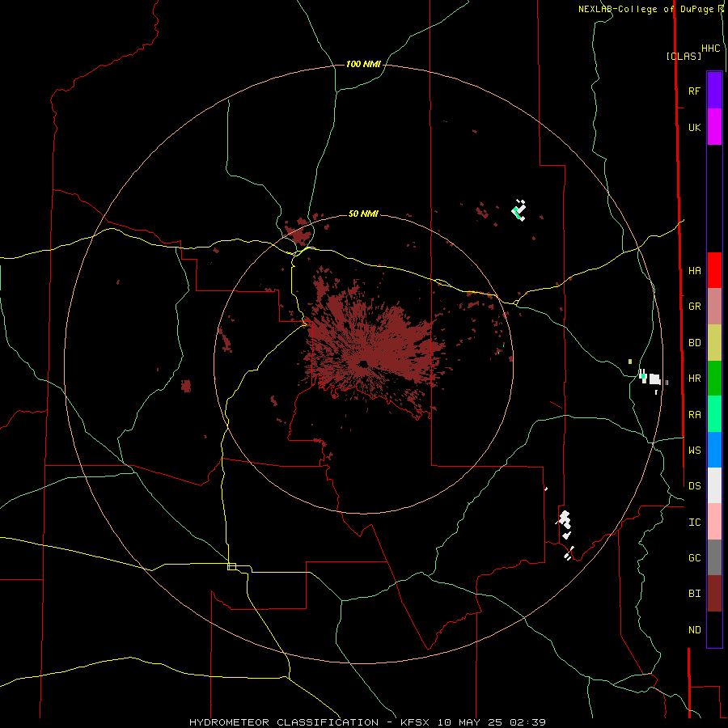Screen dimensions: 728x728
Task: Select the GC text label in legend
Action: tap(694, 558)
